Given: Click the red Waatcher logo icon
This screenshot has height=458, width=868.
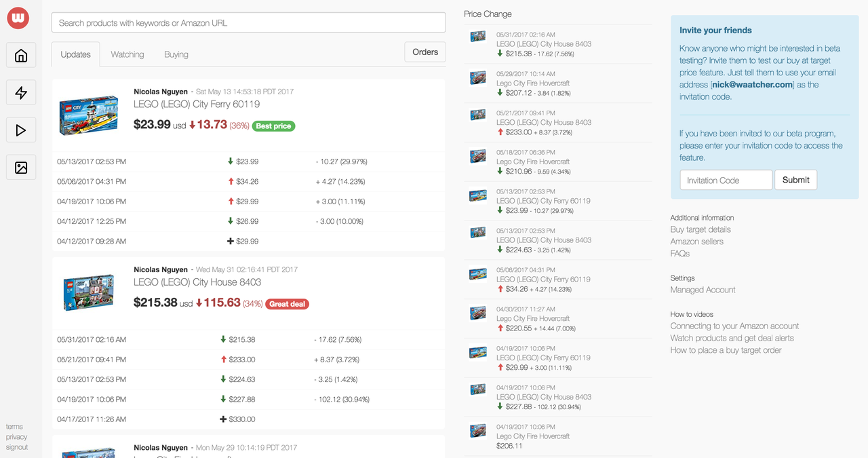Looking at the screenshot, I should tap(18, 18).
